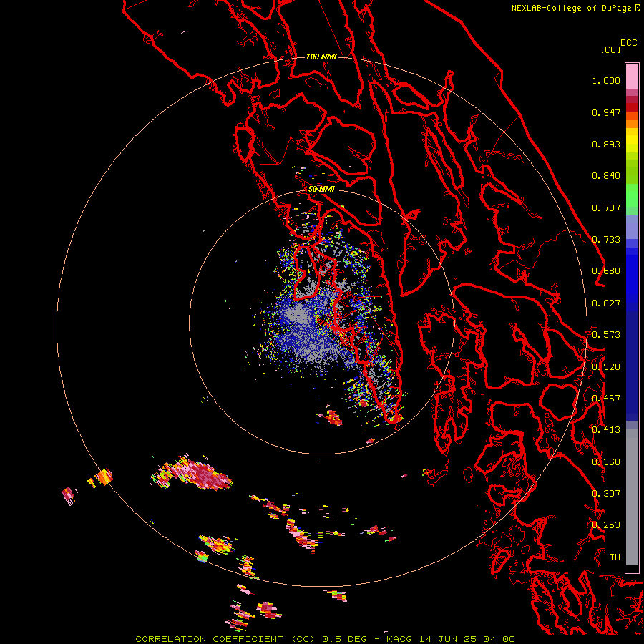
Task: Click the 0.520 scale value
Action: click(606, 367)
